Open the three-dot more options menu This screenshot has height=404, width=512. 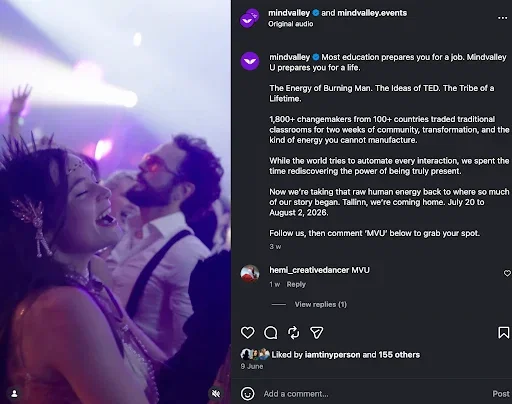pyautogui.click(x=502, y=18)
